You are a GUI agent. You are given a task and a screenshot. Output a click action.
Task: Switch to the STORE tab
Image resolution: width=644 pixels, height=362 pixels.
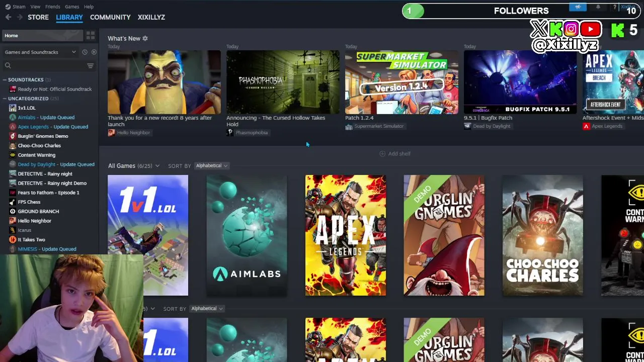(38, 17)
